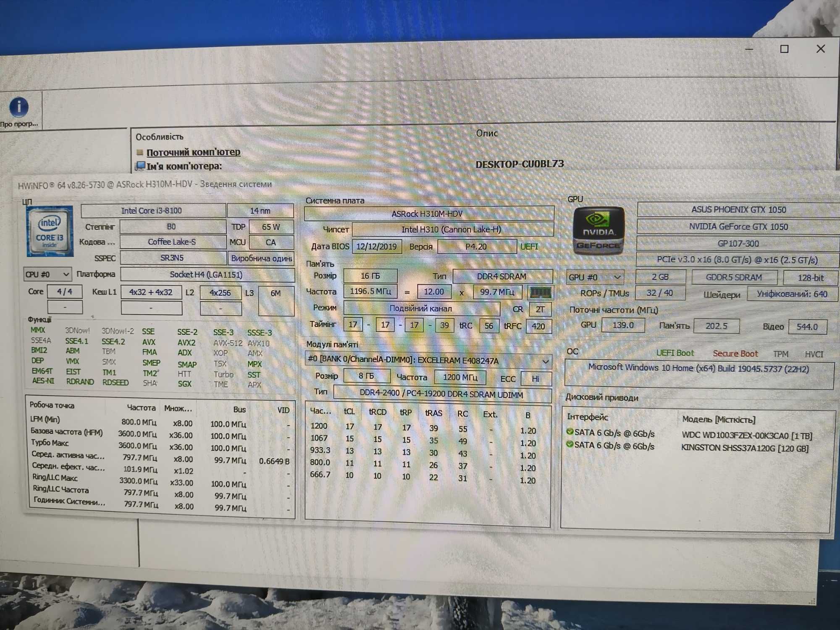Click the Socket H4 (LGA1151) platform field
Viewport: 840px width, 630px height.
pyautogui.click(x=207, y=275)
